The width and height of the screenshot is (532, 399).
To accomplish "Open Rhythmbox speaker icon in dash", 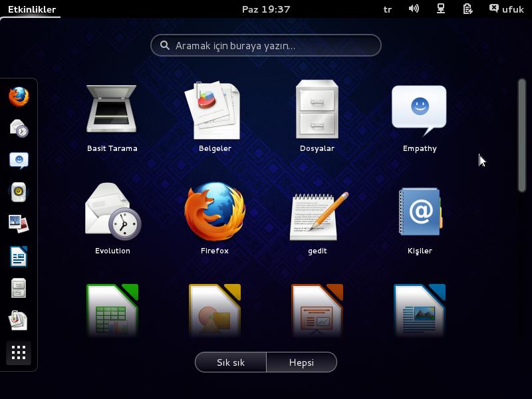I will pyautogui.click(x=19, y=192).
